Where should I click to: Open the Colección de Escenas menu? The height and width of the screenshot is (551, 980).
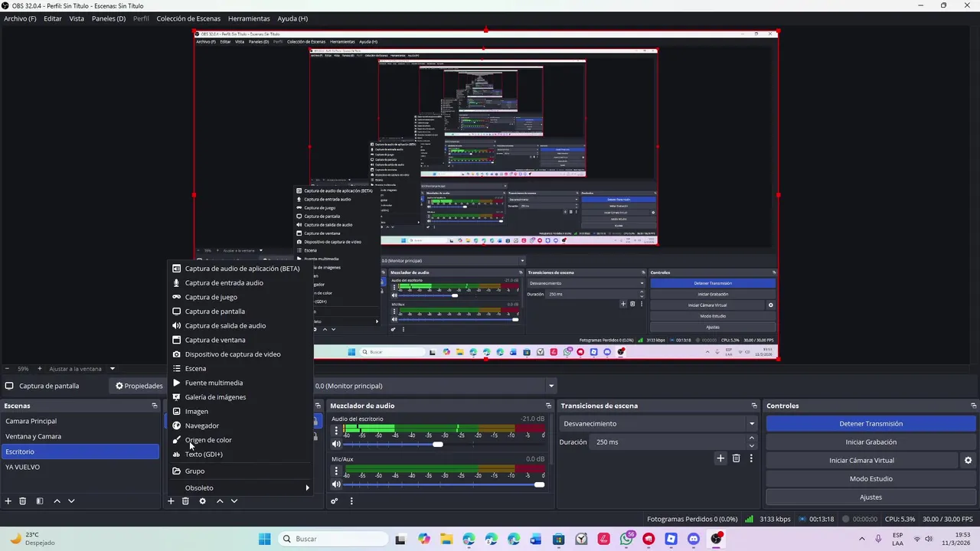188,18
